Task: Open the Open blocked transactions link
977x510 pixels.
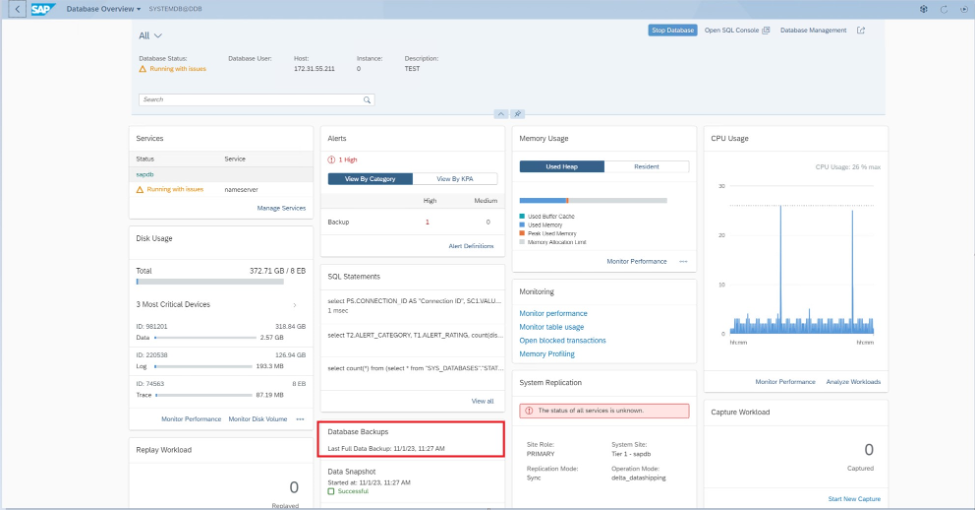Action: click(x=563, y=341)
